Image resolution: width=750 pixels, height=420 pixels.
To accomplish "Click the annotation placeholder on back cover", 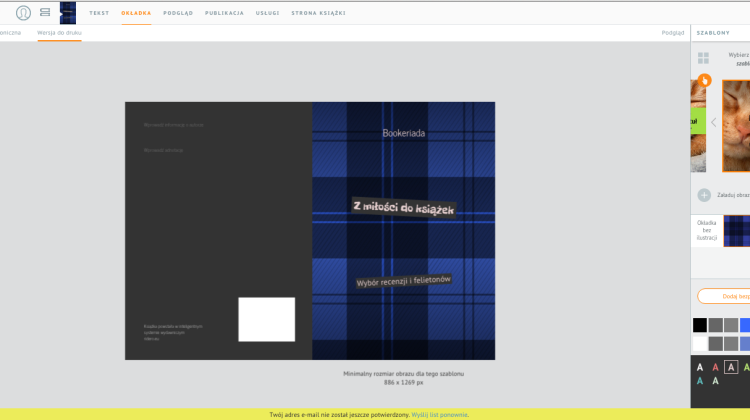I will click(164, 150).
